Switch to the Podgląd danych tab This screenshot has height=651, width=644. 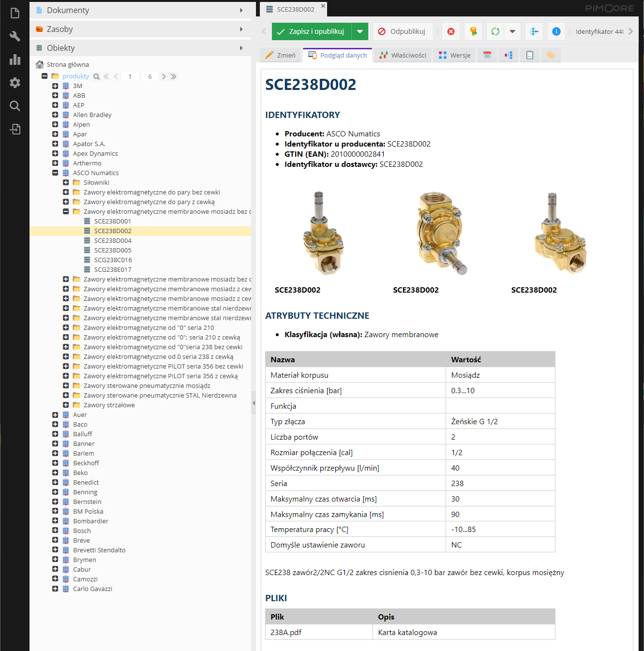[x=337, y=55]
